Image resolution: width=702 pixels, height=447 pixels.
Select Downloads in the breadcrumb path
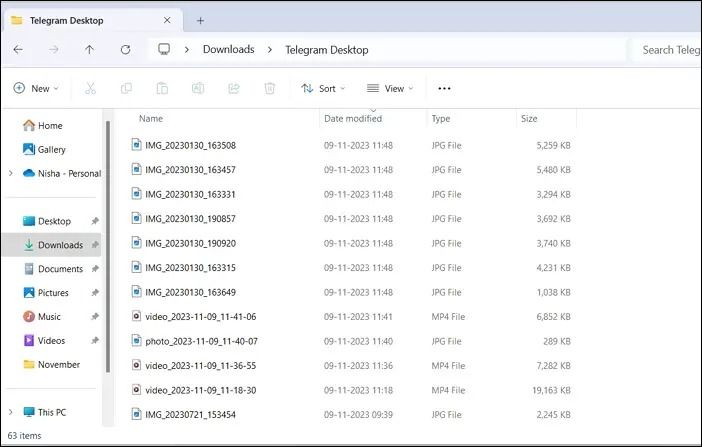pyautogui.click(x=228, y=49)
